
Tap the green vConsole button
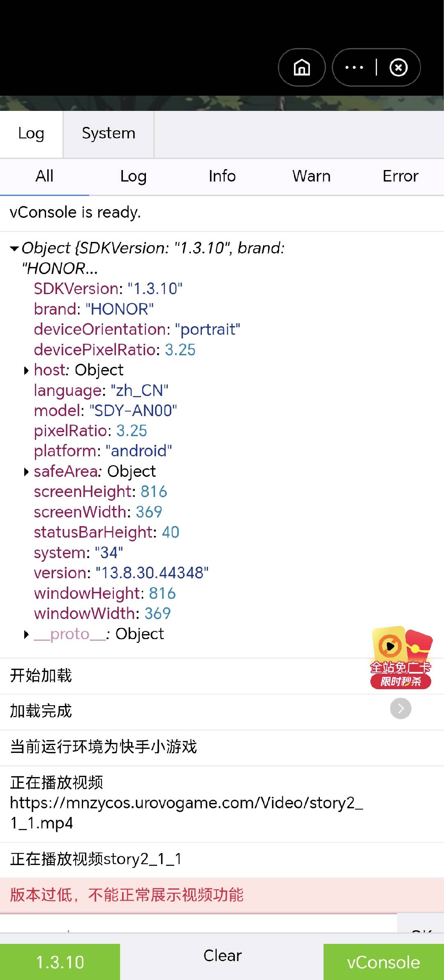click(x=384, y=962)
